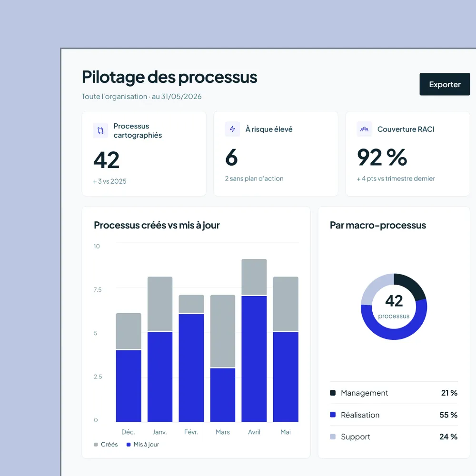476x476 pixels.
Task: Click the 'Processus créés vs mis à jour' chart title
Action: click(157, 225)
